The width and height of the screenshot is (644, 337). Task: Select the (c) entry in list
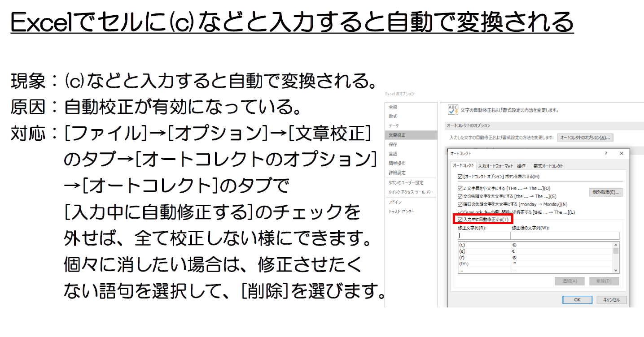(x=535, y=245)
